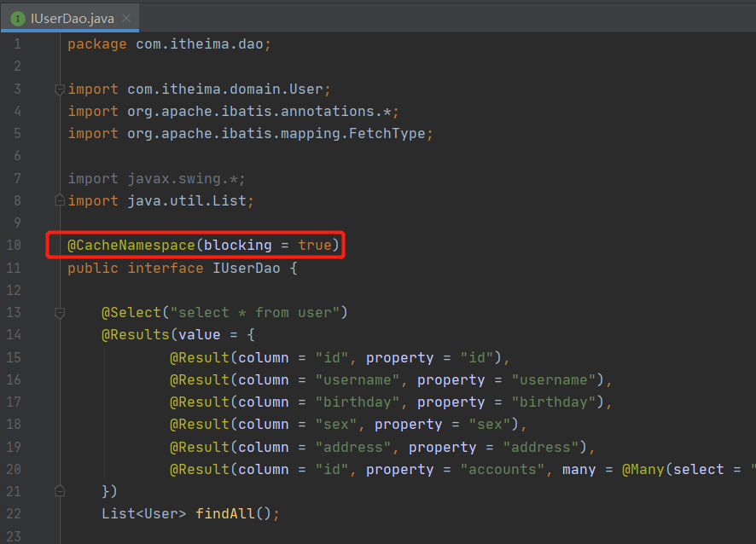
Task: Click line number 10 in the gutter
Action: click(14, 246)
